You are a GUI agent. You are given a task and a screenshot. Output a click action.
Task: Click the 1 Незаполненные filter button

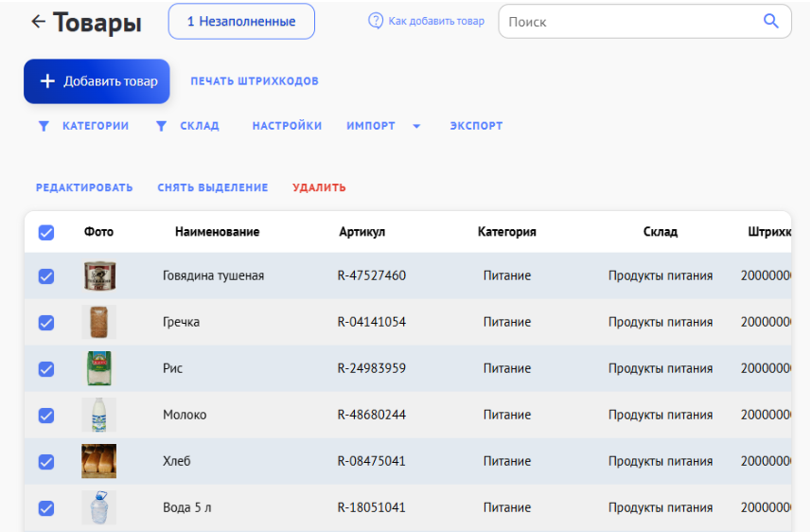tap(241, 22)
